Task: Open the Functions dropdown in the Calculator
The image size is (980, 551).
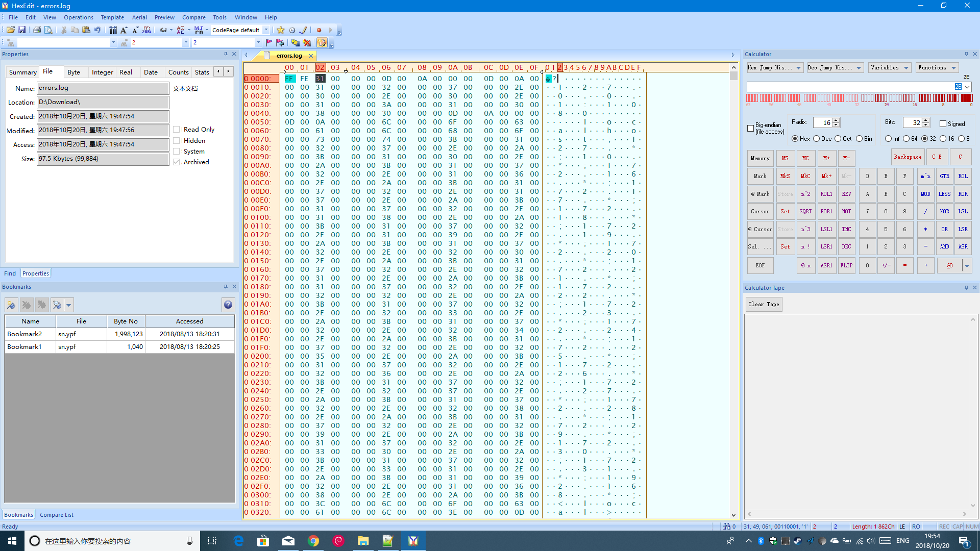Action: click(x=953, y=67)
